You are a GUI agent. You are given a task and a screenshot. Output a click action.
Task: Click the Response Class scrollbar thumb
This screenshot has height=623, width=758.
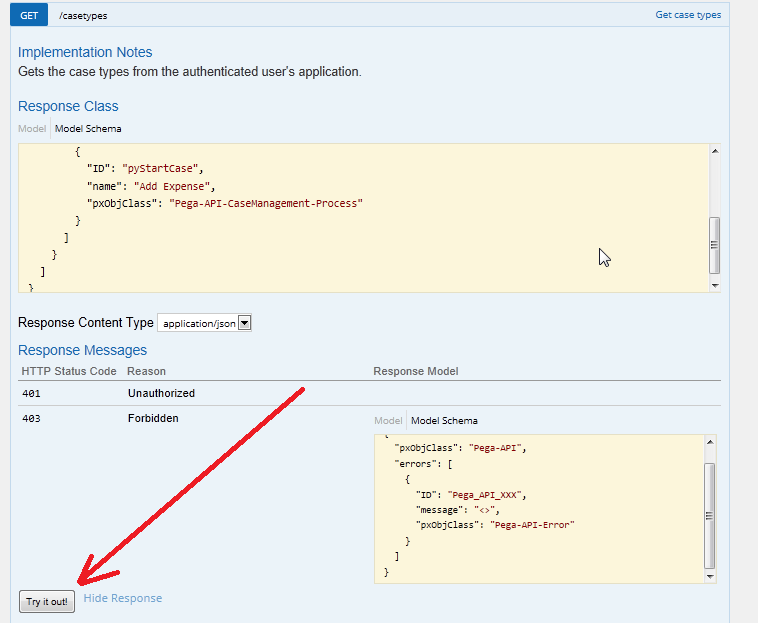click(x=714, y=245)
